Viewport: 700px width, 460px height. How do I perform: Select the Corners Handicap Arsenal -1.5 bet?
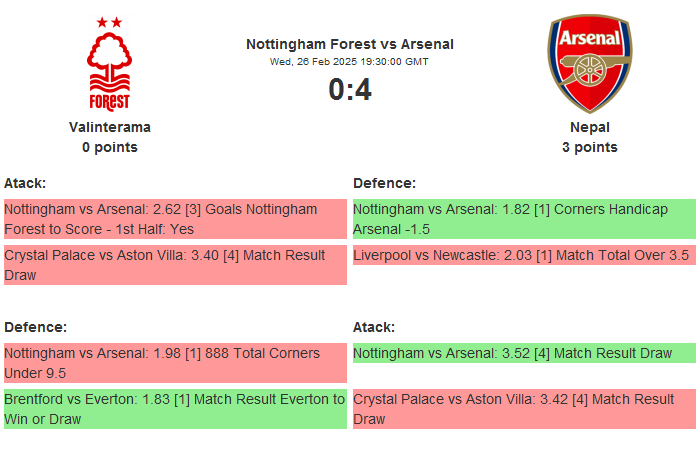click(524, 219)
